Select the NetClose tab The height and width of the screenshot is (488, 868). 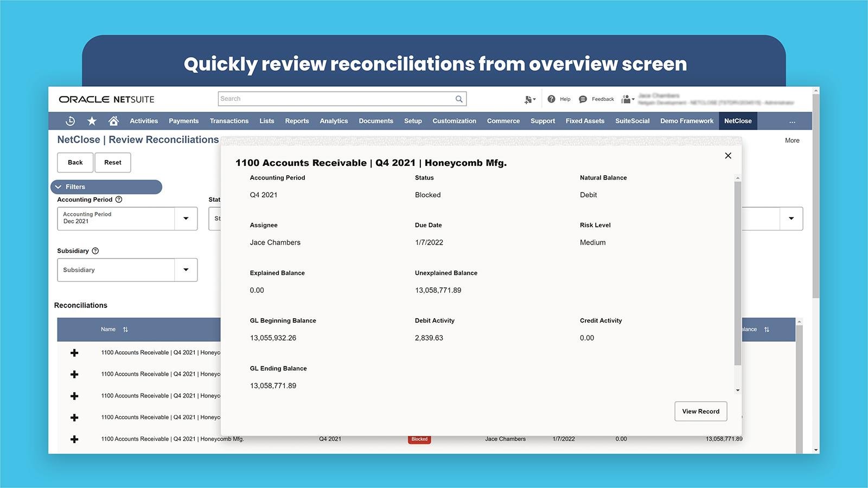coord(738,121)
